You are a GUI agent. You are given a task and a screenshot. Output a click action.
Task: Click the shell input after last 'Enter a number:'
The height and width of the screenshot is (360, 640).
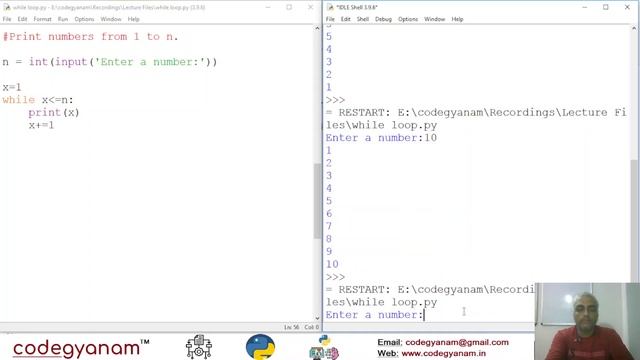coord(425,315)
